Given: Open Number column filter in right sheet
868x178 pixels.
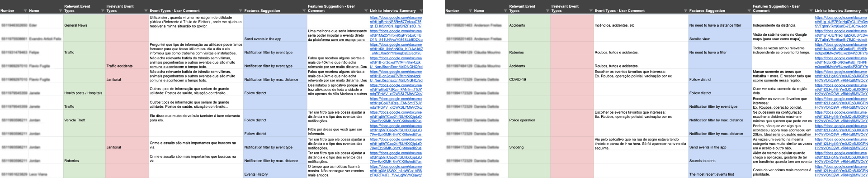Looking at the screenshot, I should (x=470, y=10).
